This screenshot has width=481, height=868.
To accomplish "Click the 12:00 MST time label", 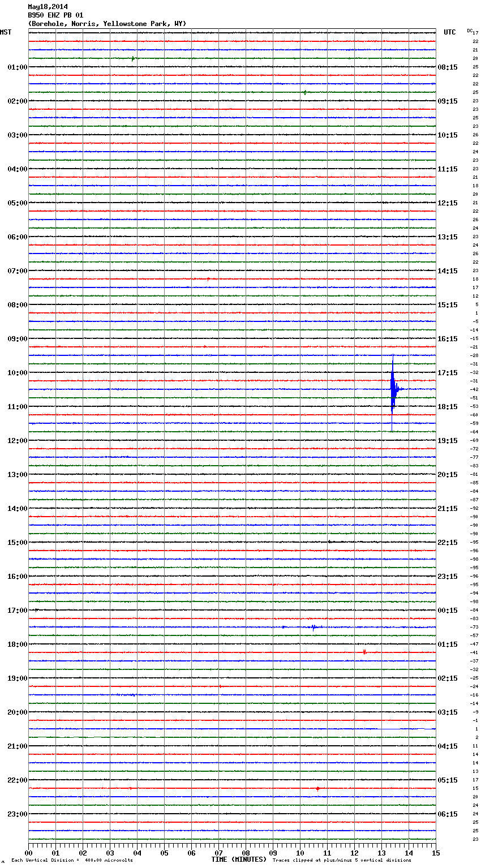I will pos(17,441).
